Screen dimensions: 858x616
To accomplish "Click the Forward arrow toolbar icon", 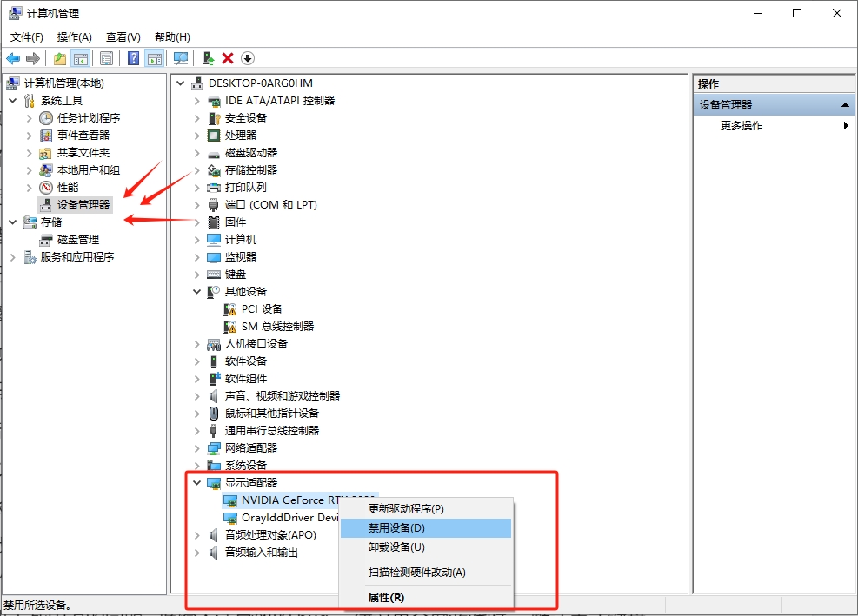I will (x=33, y=58).
